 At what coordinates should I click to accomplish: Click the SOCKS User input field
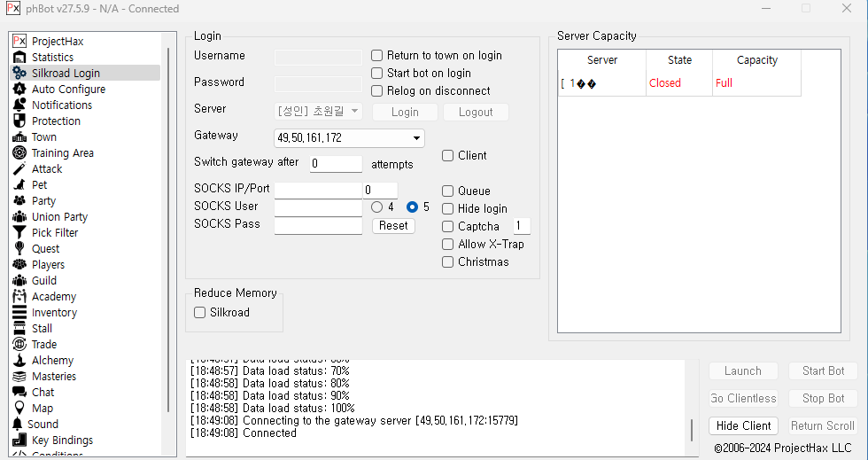click(x=318, y=208)
